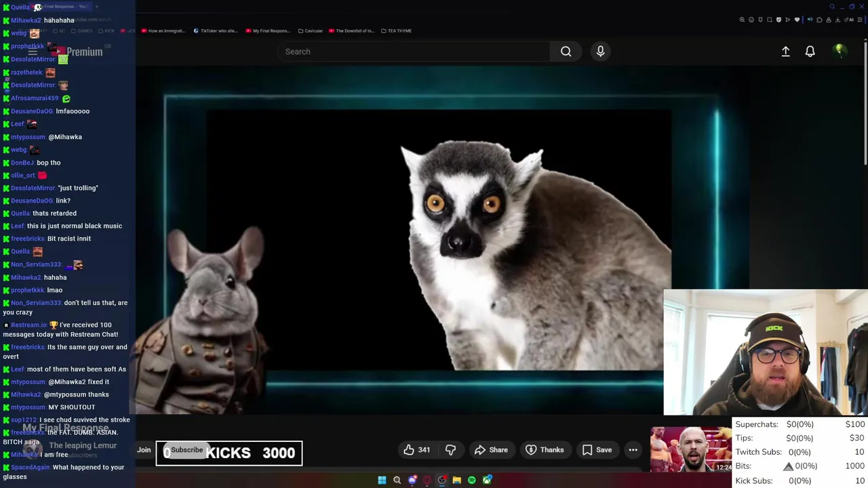Activate voice search microphone icon
Viewport: 868px width, 488px height.
click(600, 52)
